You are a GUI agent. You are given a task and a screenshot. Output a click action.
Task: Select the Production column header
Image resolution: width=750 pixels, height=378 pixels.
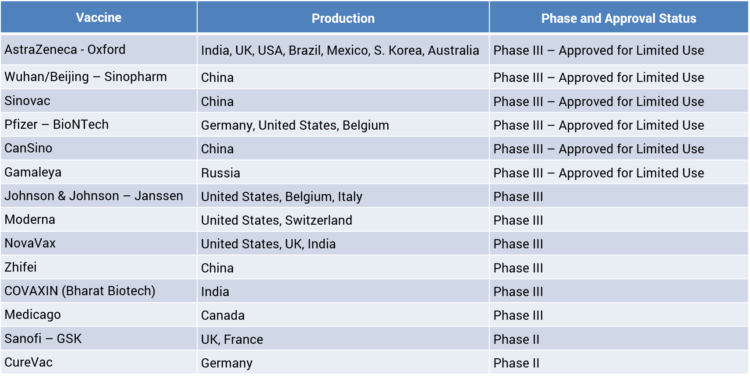click(343, 18)
